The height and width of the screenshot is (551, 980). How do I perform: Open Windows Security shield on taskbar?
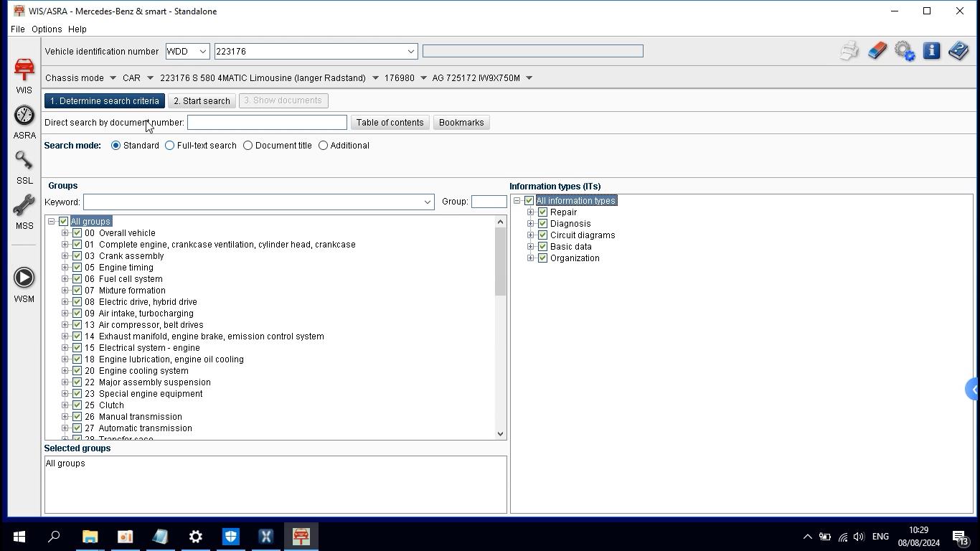[x=230, y=537]
